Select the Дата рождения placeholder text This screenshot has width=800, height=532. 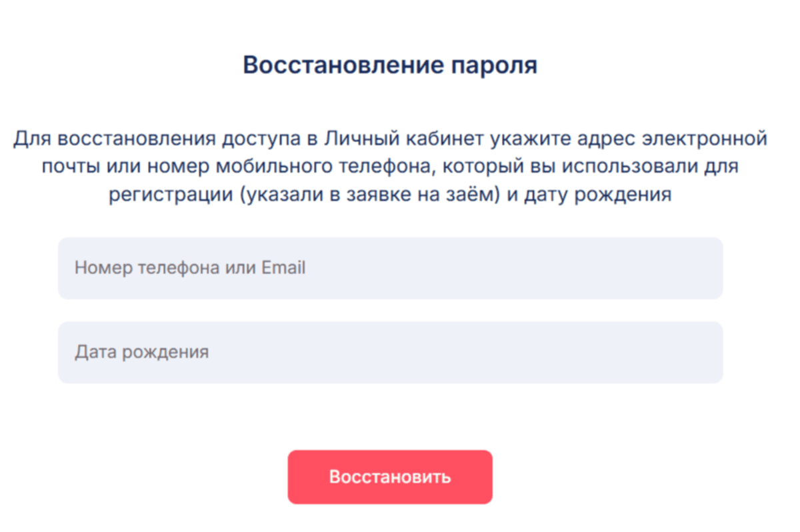tap(143, 351)
